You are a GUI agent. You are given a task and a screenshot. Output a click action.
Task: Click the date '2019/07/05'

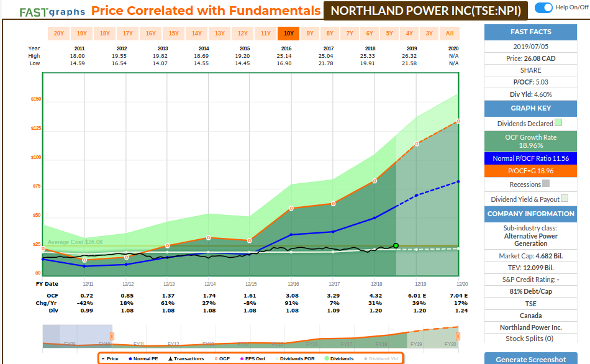coord(530,47)
